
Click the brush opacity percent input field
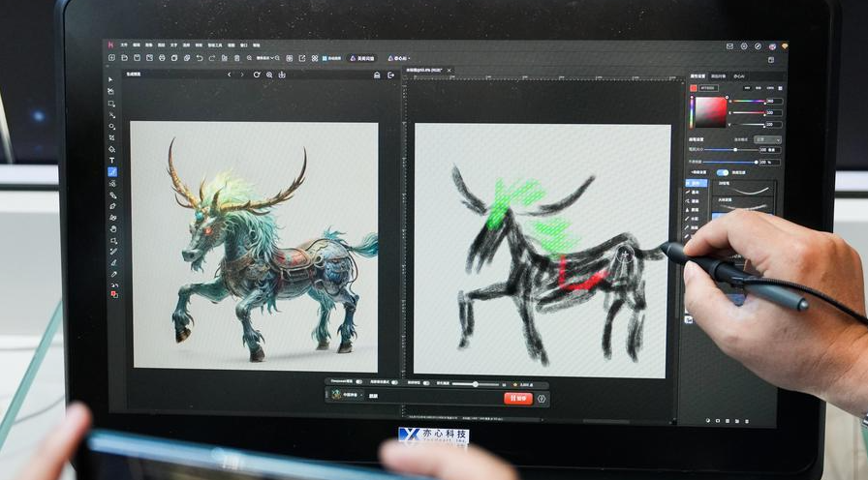tap(770, 162)
